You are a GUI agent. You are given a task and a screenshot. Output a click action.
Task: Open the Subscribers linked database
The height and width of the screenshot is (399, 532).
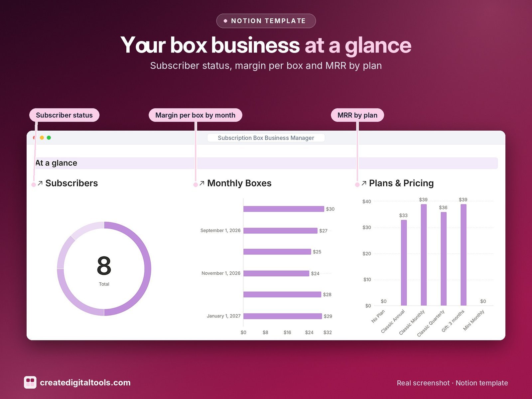pos(71,183)
